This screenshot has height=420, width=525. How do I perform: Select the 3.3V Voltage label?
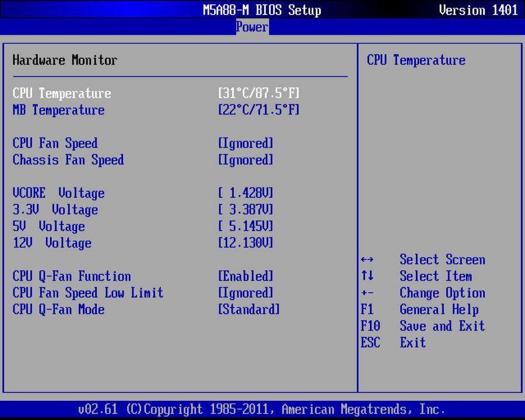click(x=55, y=209)
